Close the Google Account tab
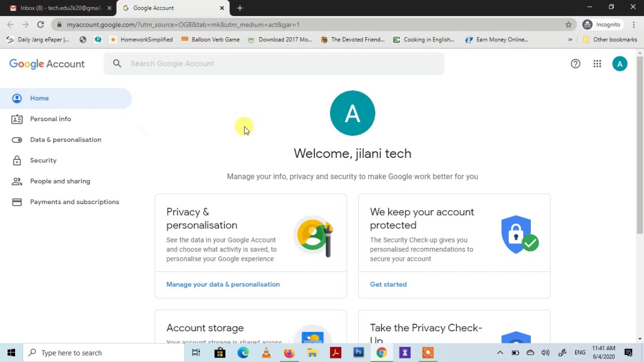The height and width of the screenshot is (362, 644). click(x=222, y=8)
